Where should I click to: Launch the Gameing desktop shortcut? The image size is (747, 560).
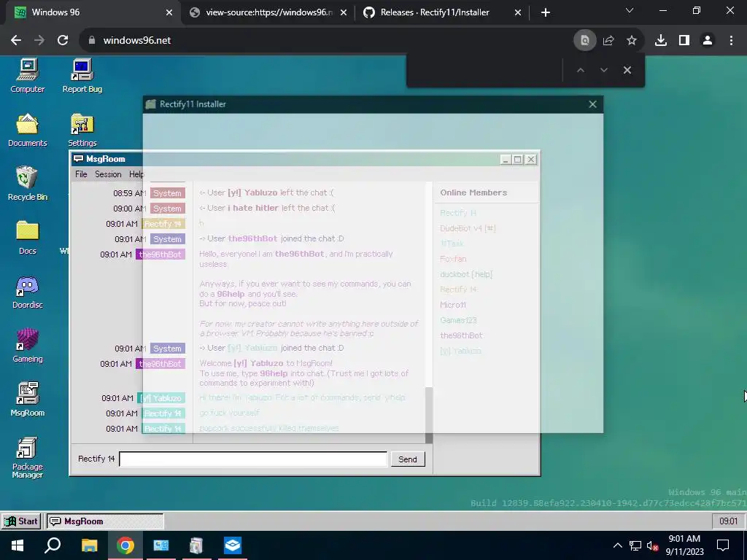coord(27,346)
